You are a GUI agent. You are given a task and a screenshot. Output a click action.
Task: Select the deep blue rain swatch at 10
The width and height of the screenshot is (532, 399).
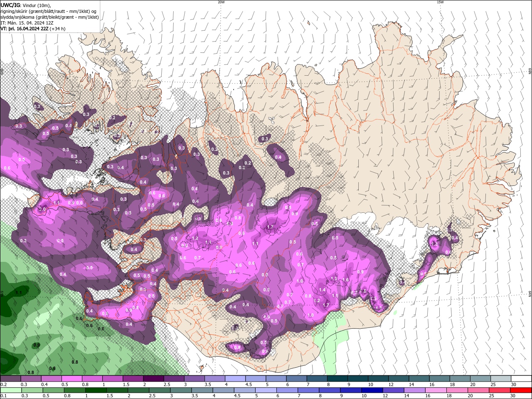[x=371, y=390]
